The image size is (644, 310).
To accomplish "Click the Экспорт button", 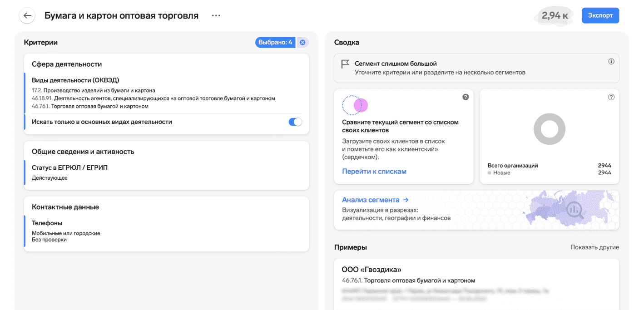I will [600, 15].
